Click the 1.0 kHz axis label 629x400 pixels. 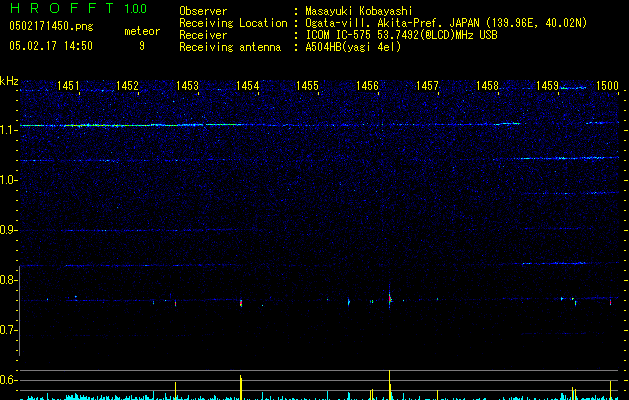pyautogui.click(x=9, y=180)
